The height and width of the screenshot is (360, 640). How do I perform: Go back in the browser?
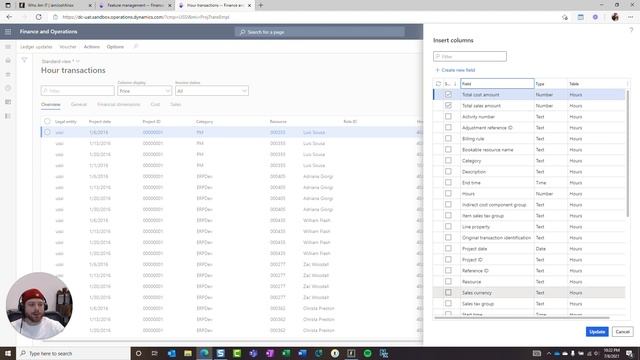(9, 17)
